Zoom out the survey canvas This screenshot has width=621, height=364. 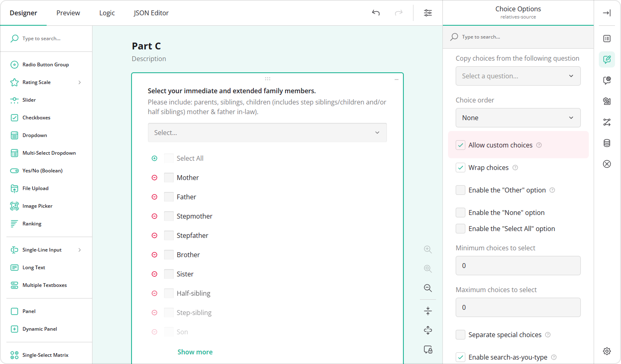coord(428,288)
